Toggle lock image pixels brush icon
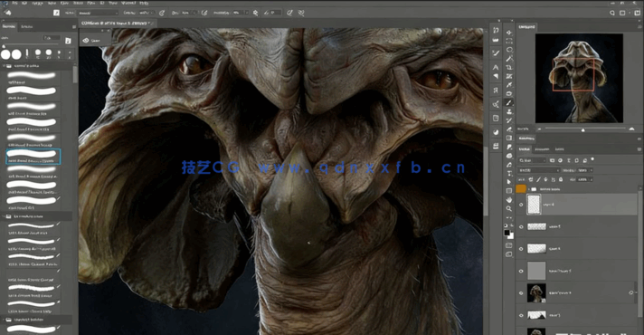The width and height of the screenshot is (644, 335). (x=538, y=179)
